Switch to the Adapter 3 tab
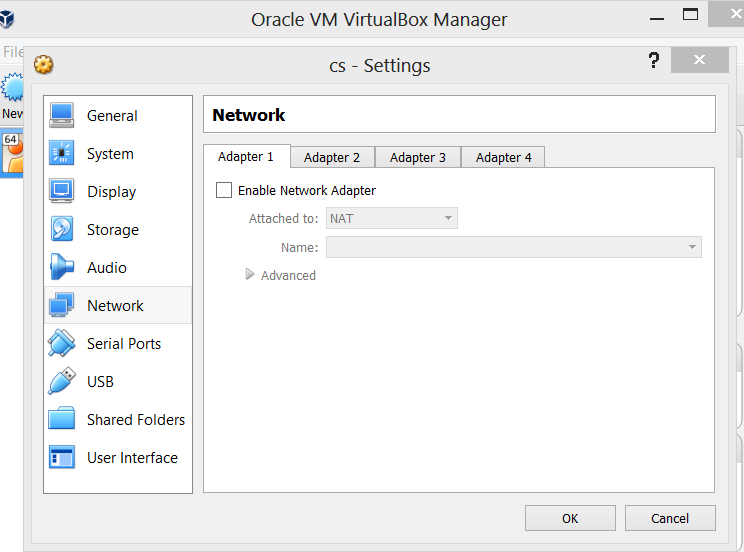Viewport: 744px width, 552px height. click(x=418, y=157)
